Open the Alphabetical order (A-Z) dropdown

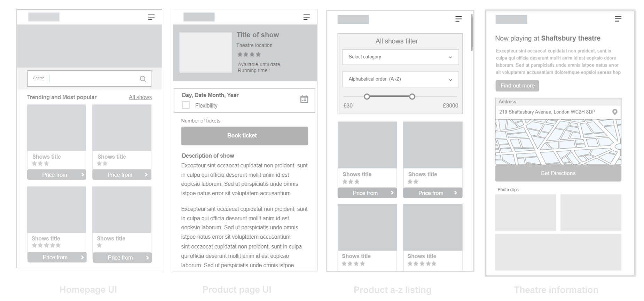pyautogui.click(x=400, y=79)
